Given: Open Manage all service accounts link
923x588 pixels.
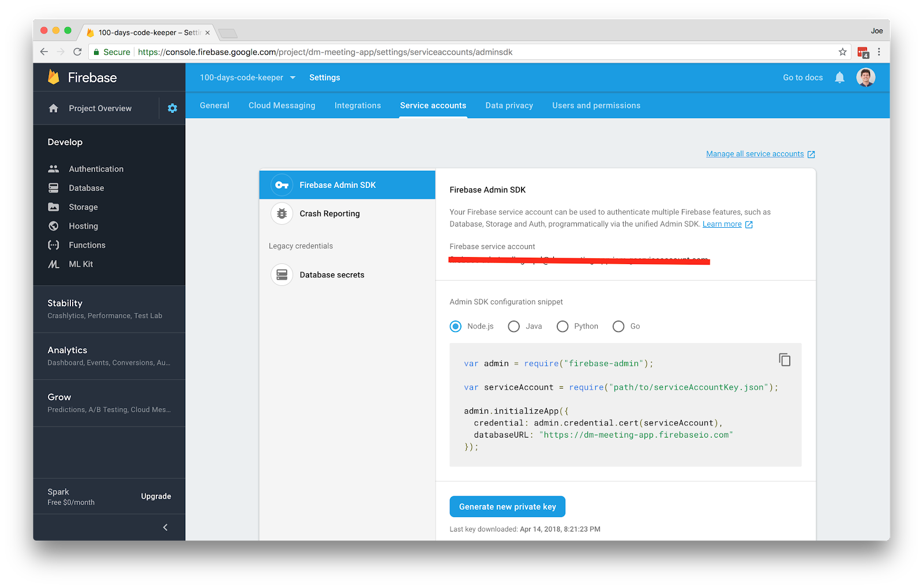Looking at the screenshot, I should point(760,154).
